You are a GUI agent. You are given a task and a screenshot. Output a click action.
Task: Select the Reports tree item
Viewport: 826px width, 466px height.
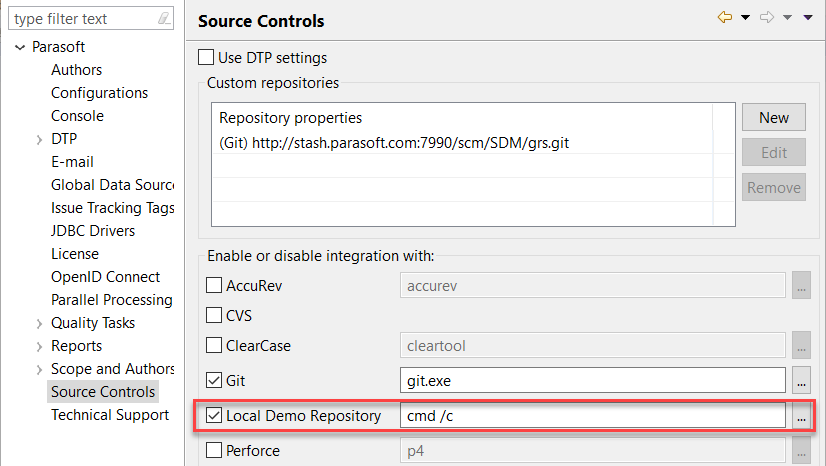tap(76, 346)
